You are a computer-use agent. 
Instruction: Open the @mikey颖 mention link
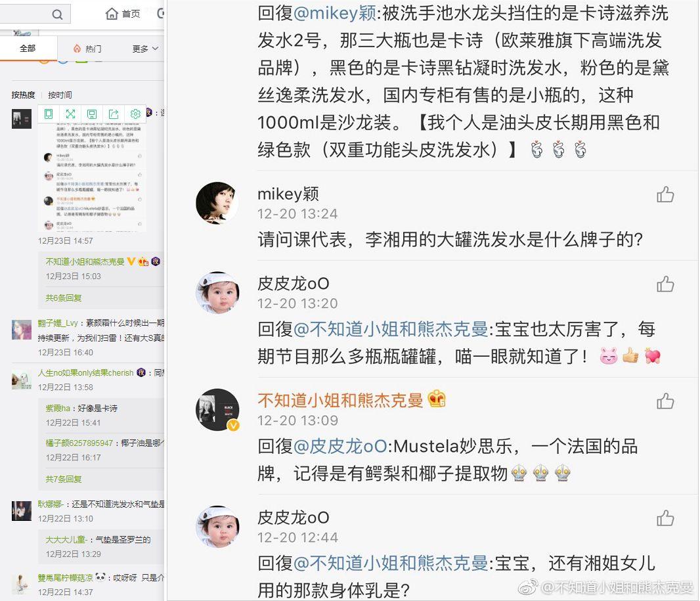(x=335, y=13)
